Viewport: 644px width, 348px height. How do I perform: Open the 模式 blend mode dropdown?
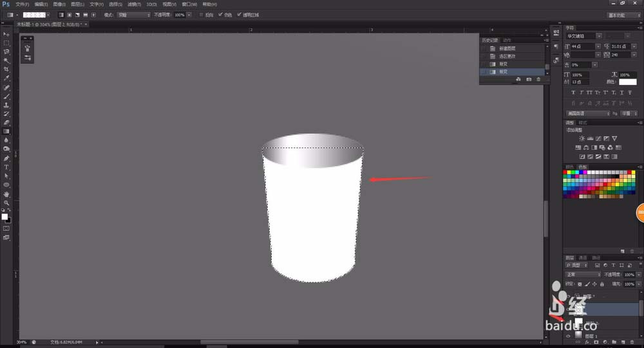tap(133, 14)
